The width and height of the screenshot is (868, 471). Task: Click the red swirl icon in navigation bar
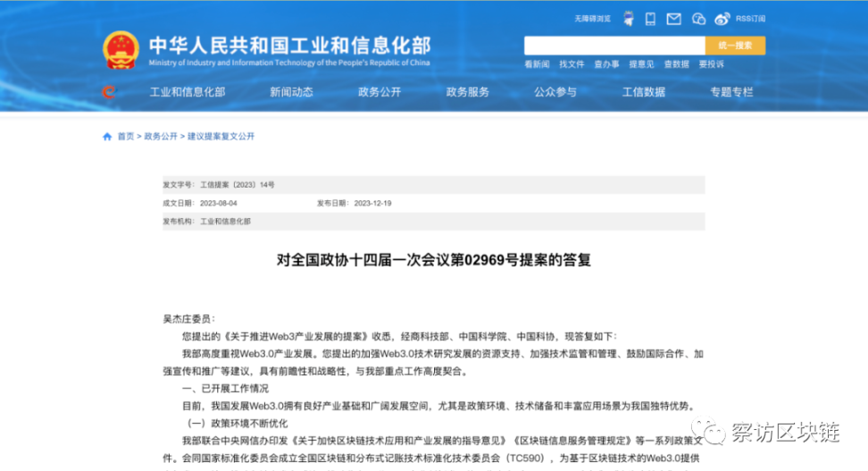pos(109,92)
